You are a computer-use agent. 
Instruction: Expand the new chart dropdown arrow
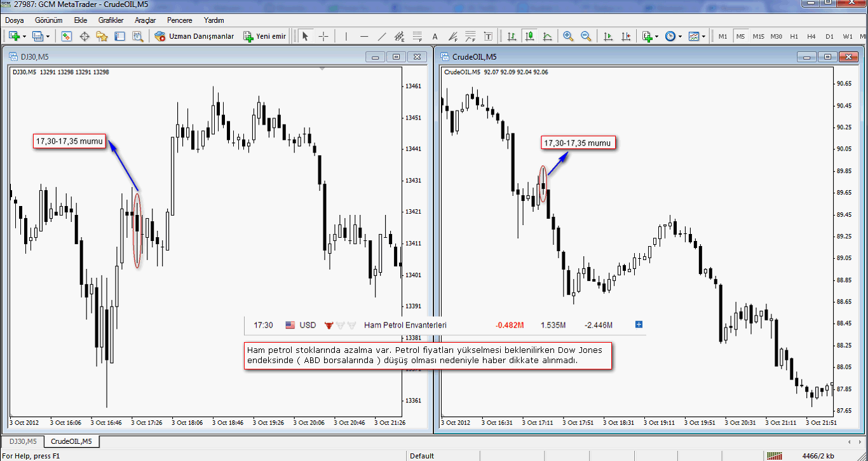pyautogui.click(x=25, y=36)
